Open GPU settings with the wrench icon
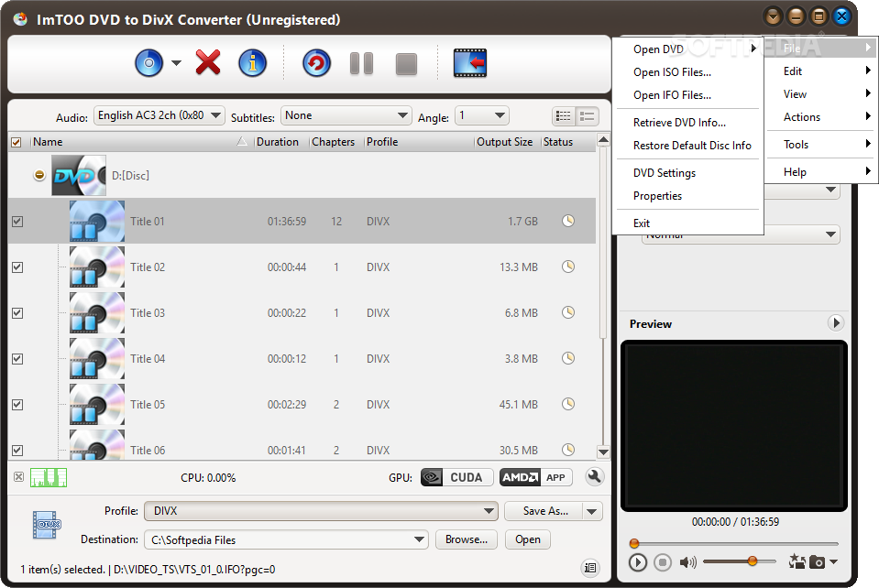This screenshot has width=879, height=588. click(594, 476)
